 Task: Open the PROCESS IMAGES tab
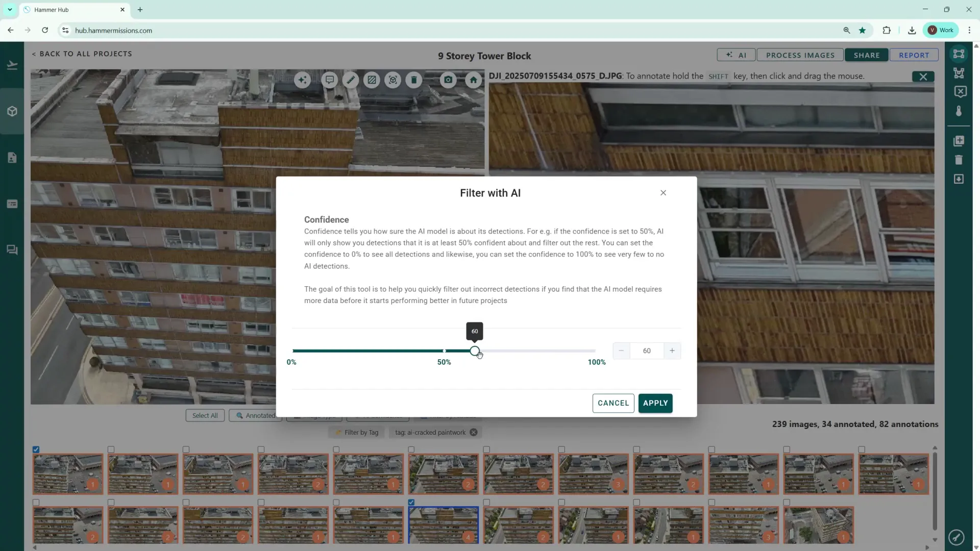point(800,55)
